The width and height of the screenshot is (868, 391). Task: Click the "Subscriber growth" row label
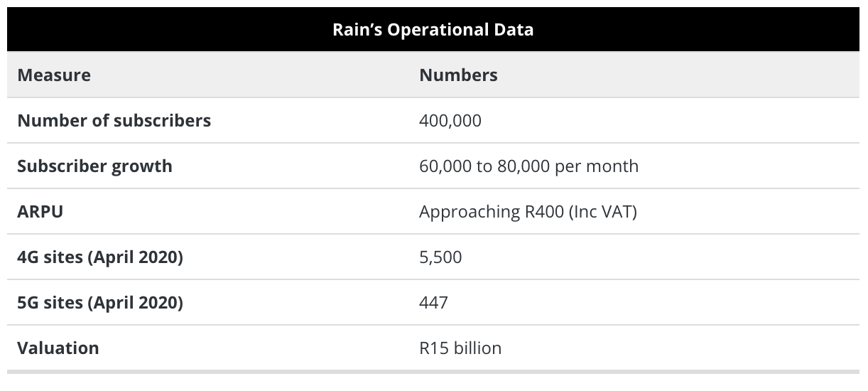click(x=94, y=166)
